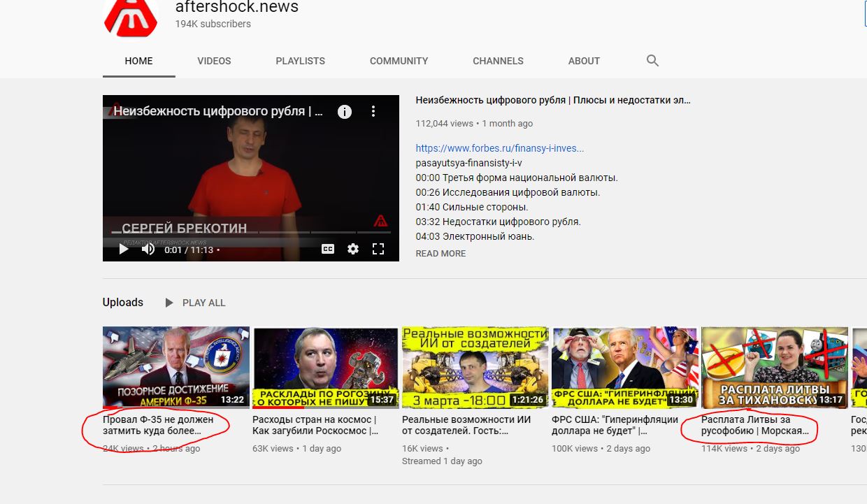Open player settings gear

click(353, 249)
